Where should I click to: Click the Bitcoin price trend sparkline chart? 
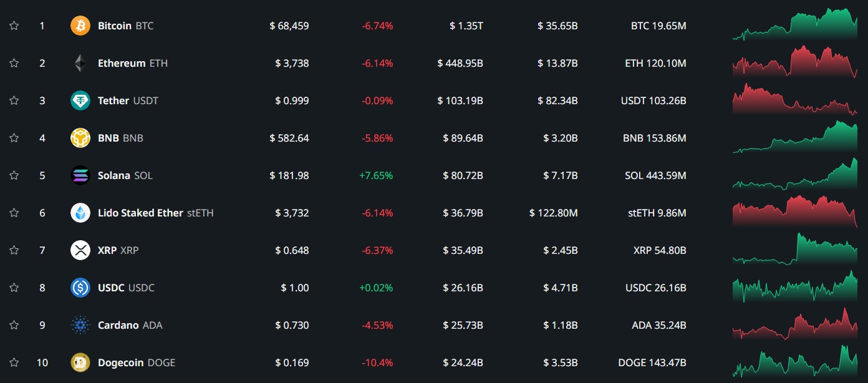(x=795, y=25)
